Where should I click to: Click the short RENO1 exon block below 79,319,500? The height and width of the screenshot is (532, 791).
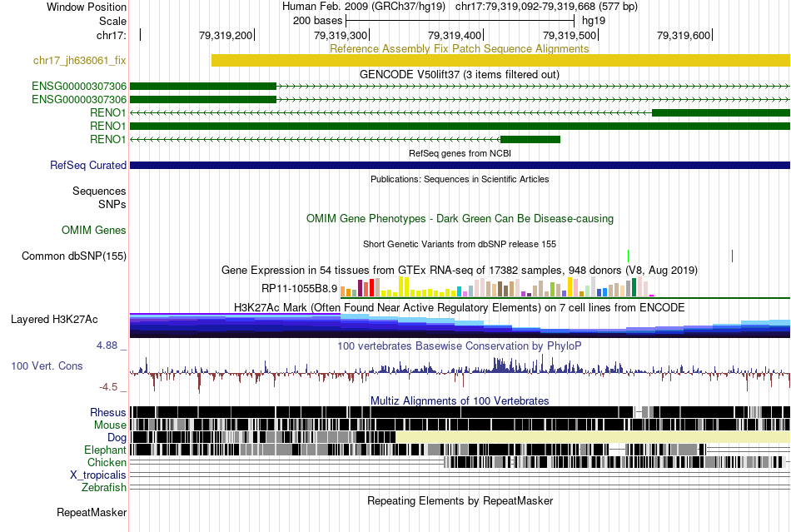pyautogui.click(x=530, y=139)
